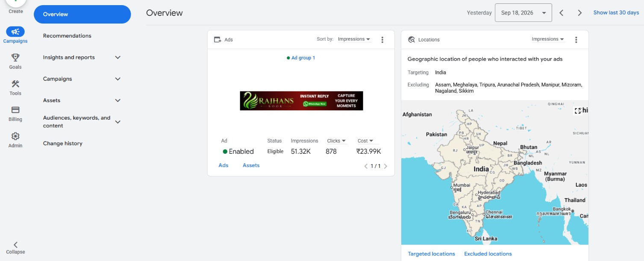Open the Targeted locations link
Image resolution: width=644 pixels, height=261 pixels.
(431, 254)
